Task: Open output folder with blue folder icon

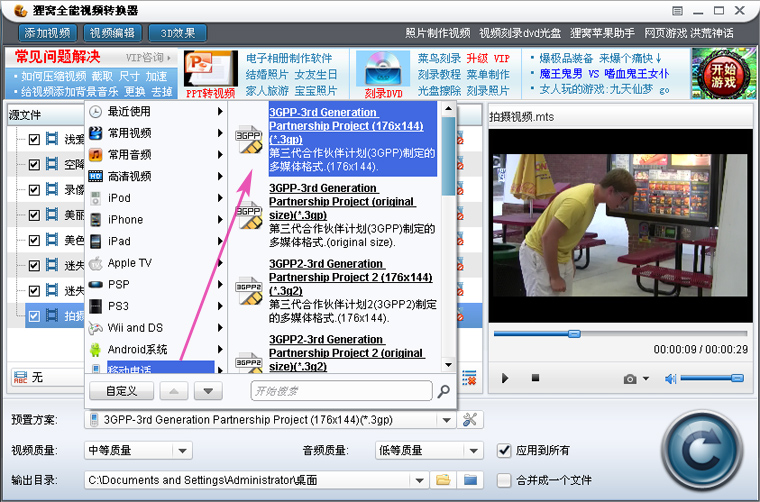Action: 470,480
